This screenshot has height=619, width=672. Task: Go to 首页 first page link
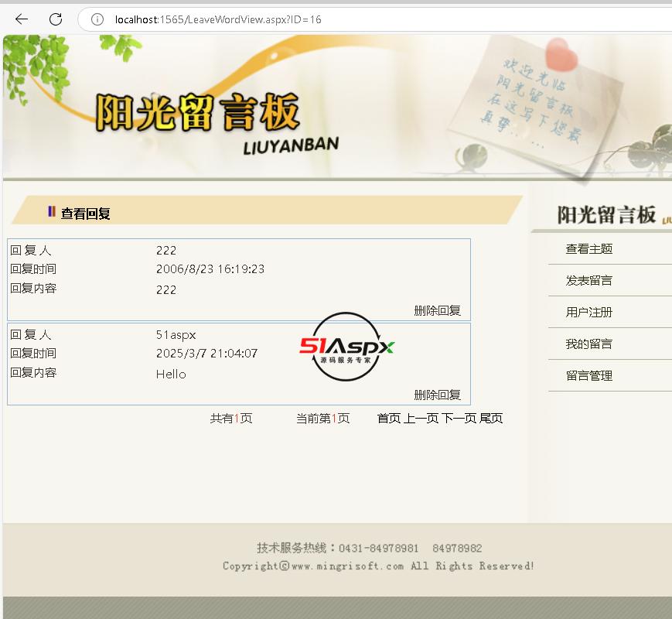[x=389, y=419]
